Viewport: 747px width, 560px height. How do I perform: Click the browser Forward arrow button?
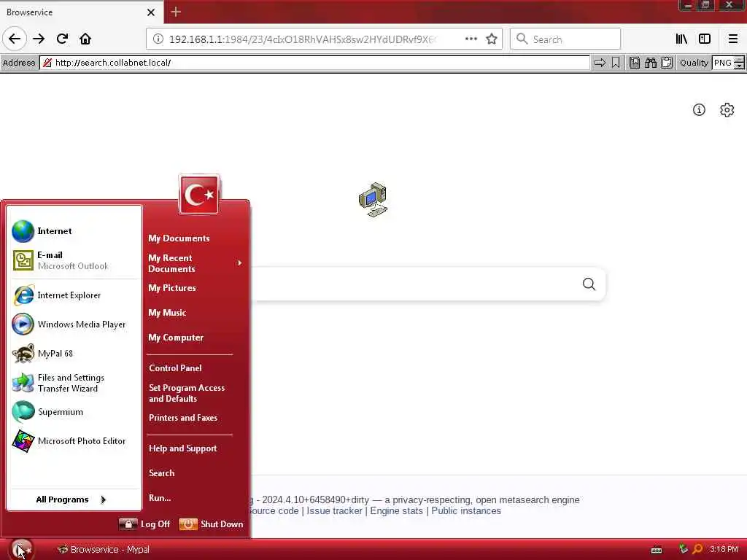coord(39,39)
